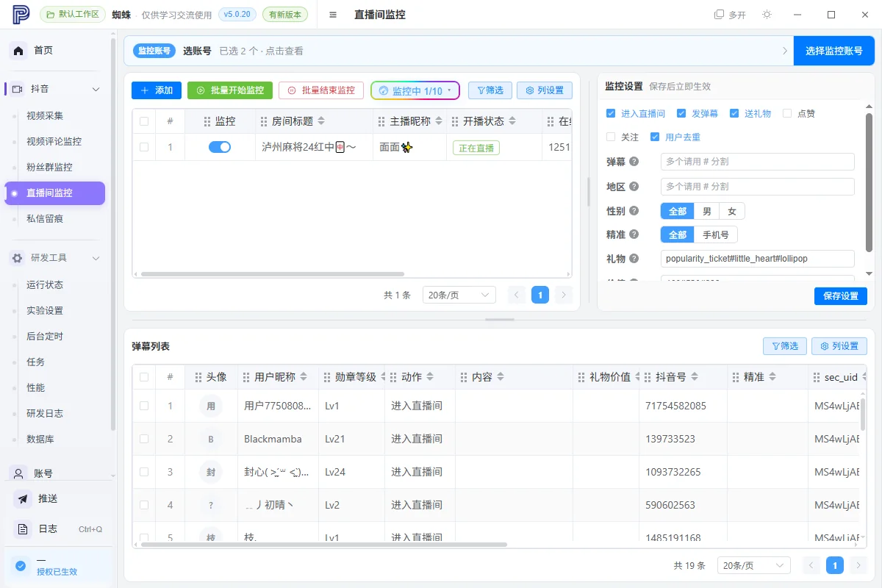
Task: Open the upper 20条/页 page size dropdown
Action: pyautogui.click(x=459, y=295)
